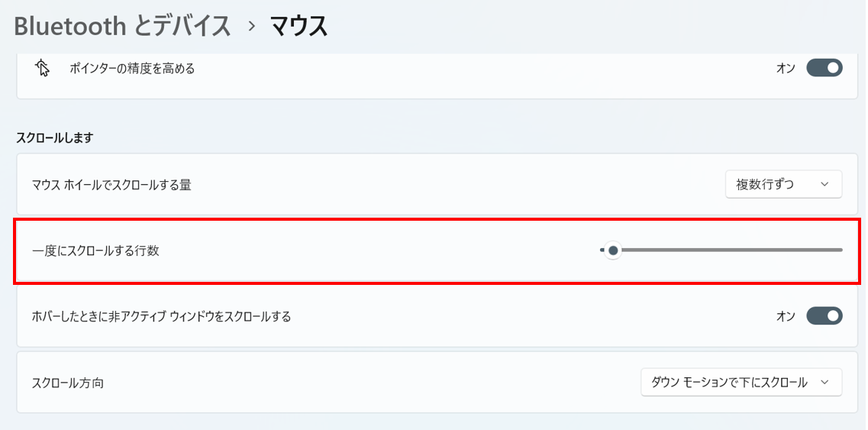Click the マウス ホイールでスクロールする量 row label

[111, 185]
